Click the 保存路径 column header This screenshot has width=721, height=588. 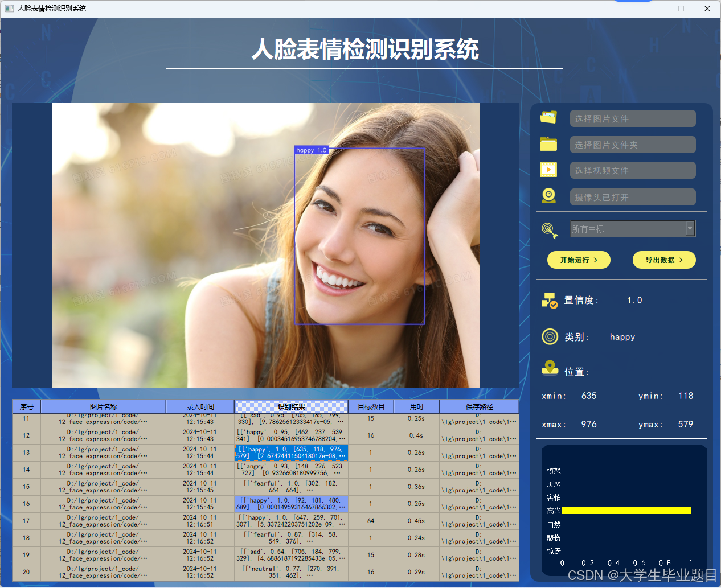pos(479,406)
